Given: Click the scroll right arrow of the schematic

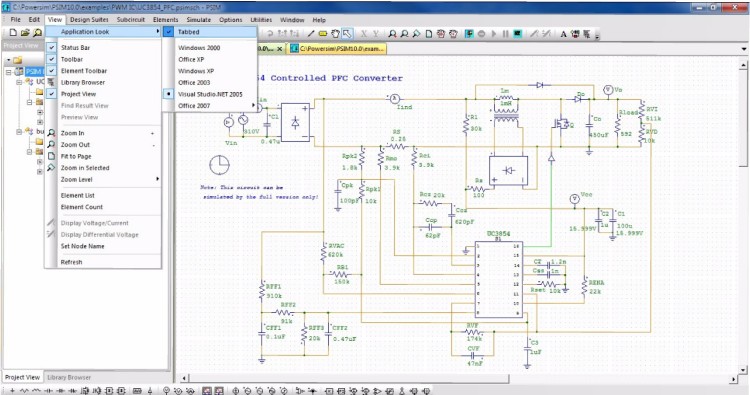Looking at the screenshot, I should (734, 379).
